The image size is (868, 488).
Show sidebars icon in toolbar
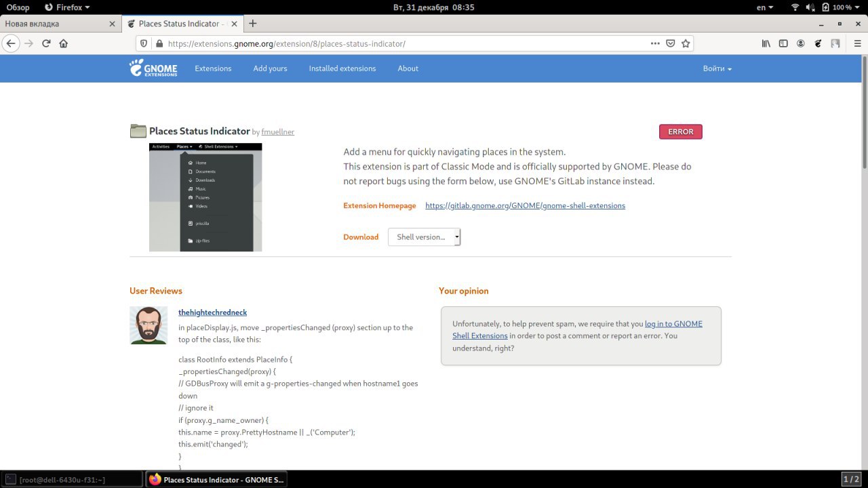pos(783,43)
